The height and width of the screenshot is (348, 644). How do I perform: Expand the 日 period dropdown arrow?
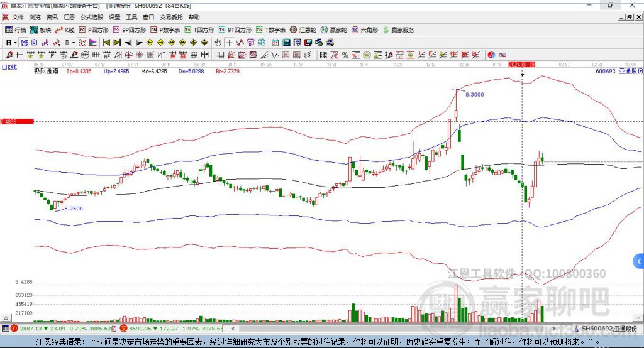pos(16,43)
